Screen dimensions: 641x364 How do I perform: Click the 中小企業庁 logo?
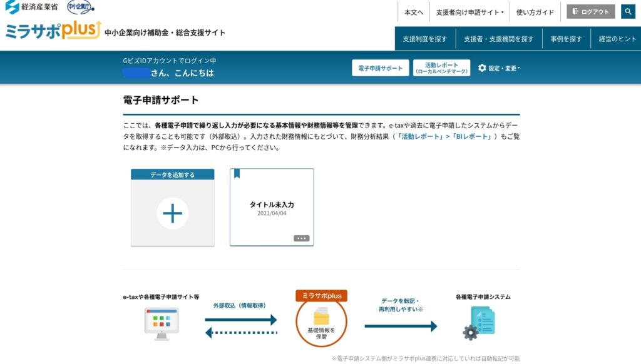[81, 7]
